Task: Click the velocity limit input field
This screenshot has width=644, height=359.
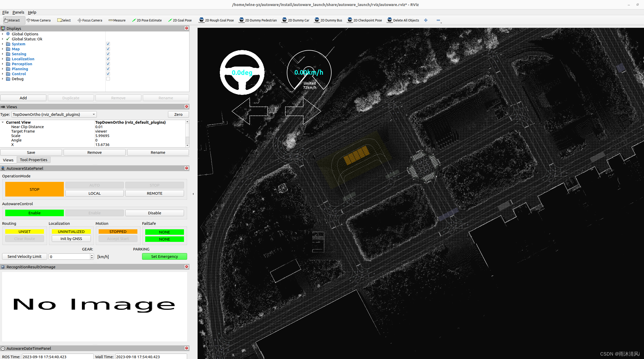Action: [69, 257]
